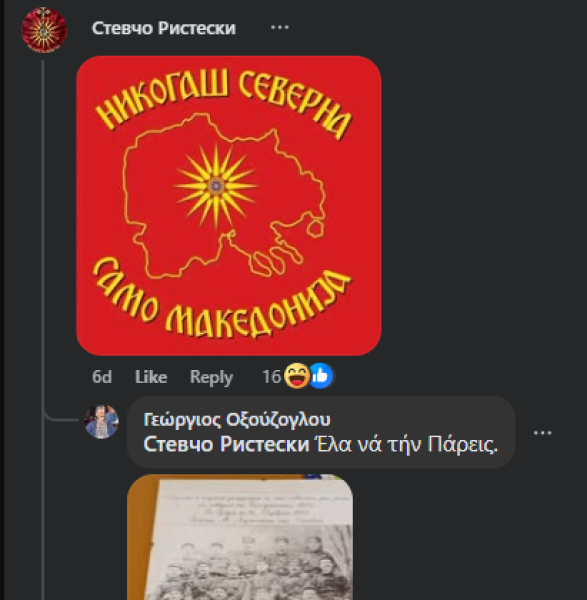Open the options menu beside Стевчо Ристески's name
The width and height of the screenshot is (587, 600).
click(x=280, y=28)
